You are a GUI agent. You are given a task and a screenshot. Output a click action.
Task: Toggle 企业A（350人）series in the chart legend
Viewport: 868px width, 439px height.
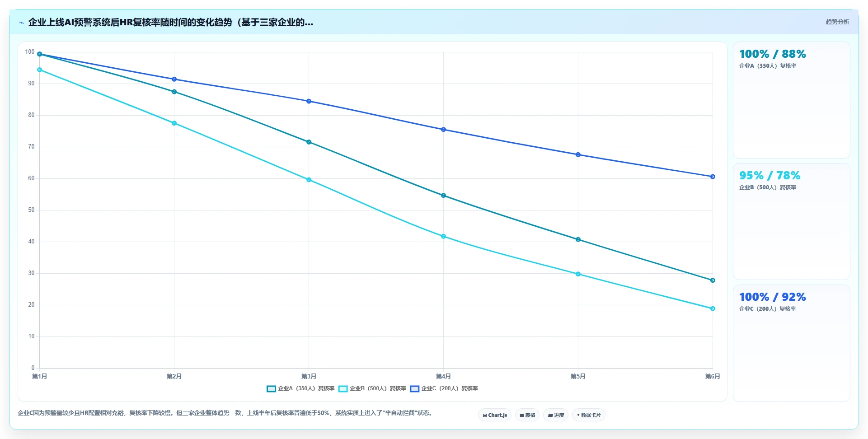(300, 388)
